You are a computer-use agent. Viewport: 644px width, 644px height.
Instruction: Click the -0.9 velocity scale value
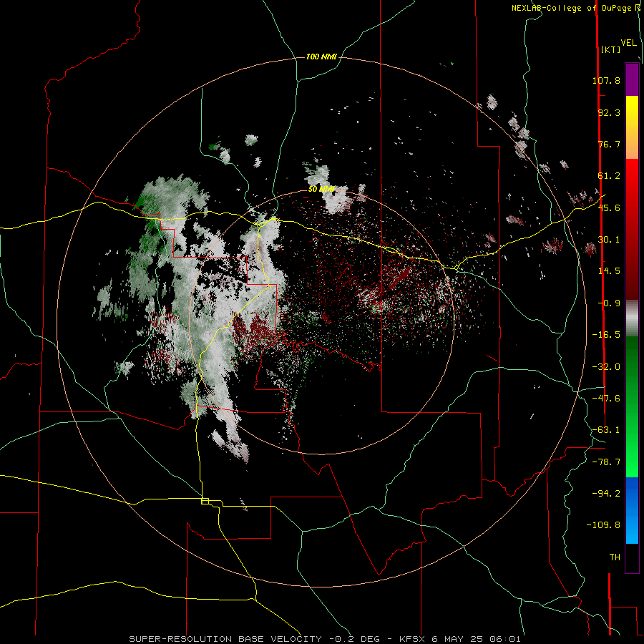[609, 303]
